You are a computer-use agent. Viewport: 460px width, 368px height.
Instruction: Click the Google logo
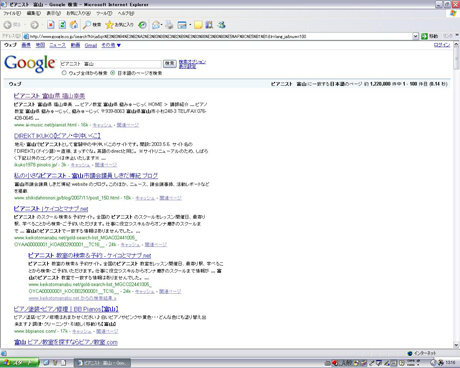coord(30,64)
